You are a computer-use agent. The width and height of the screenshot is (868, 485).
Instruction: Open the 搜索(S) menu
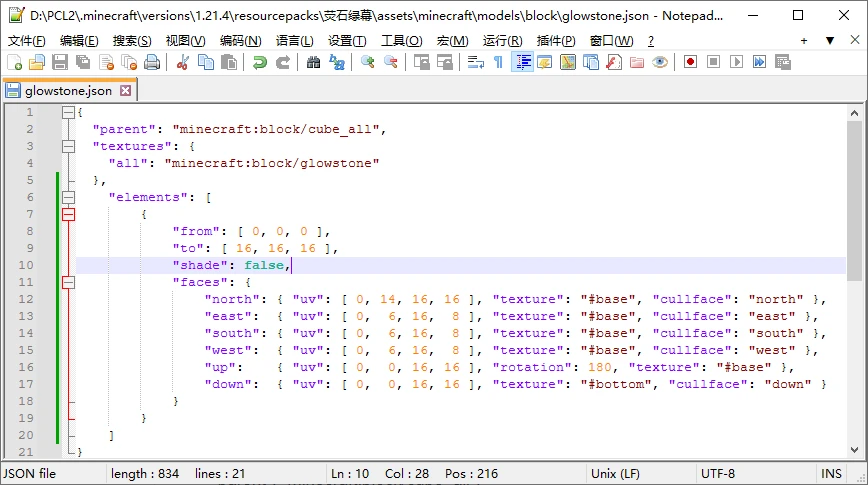[x=132, y=40]
